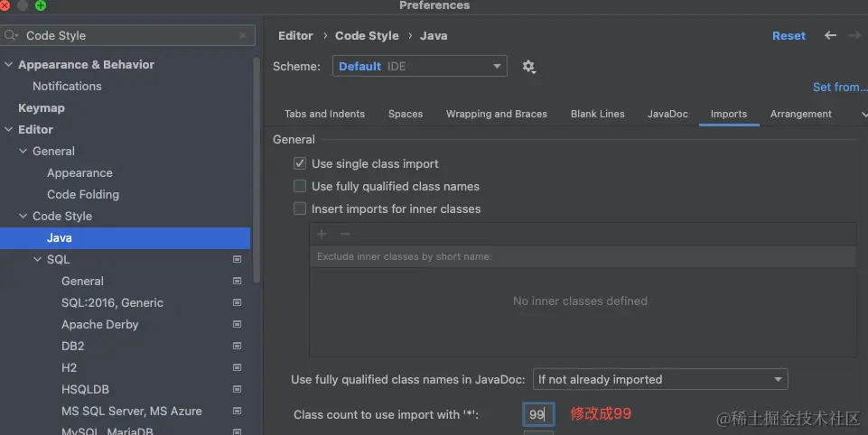The width and height of the screenshot is (868, 435).
Task: Collapse the SQL tree node
Action: 37,259
